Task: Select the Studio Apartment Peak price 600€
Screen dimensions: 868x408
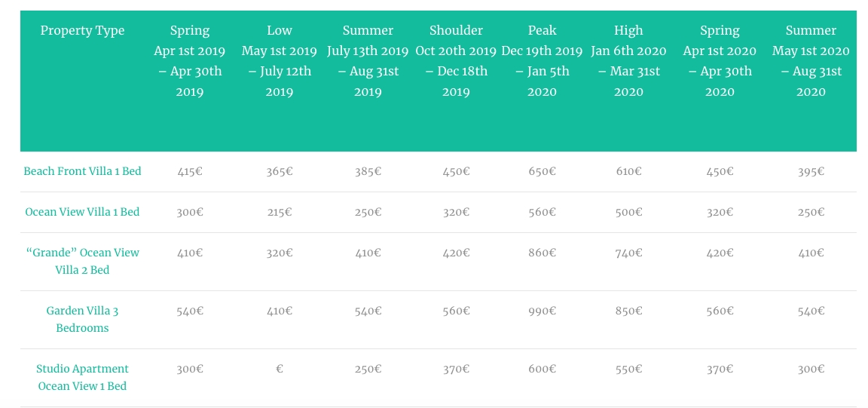Action: click(542, 369)
